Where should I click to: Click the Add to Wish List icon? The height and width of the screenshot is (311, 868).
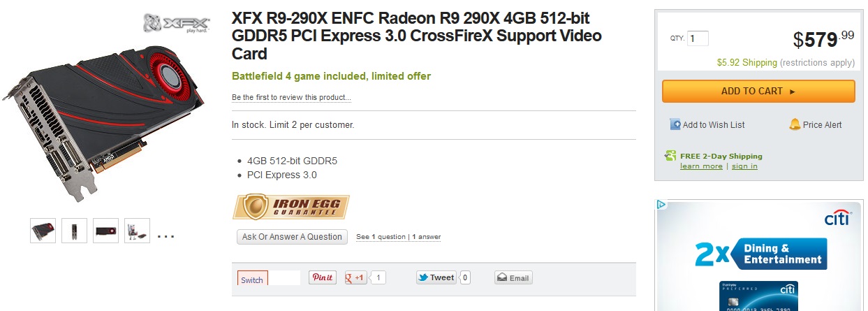[x=675, y=124]
